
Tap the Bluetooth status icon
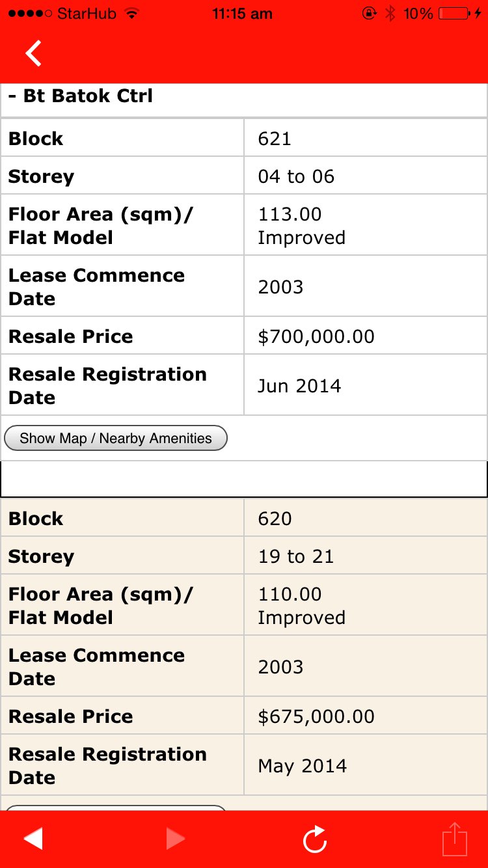pyautogui.click(x=390, y=14)
